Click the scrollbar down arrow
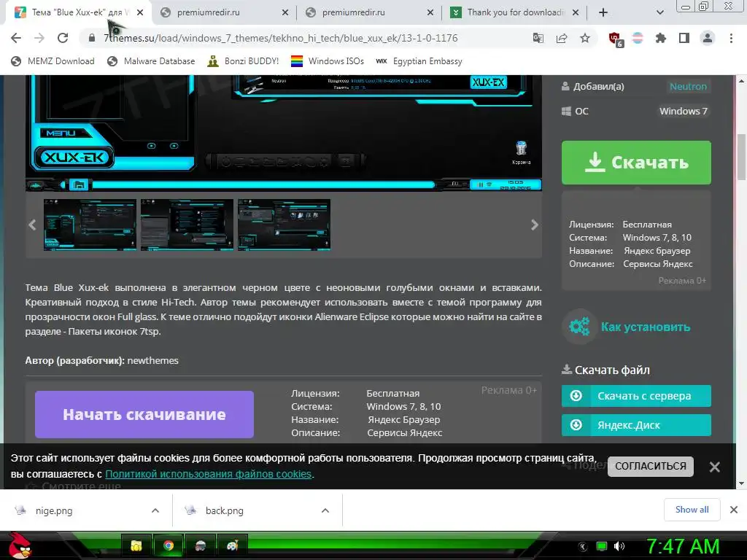The width and height of the screenshot is (747, 560). coord(741,484)
